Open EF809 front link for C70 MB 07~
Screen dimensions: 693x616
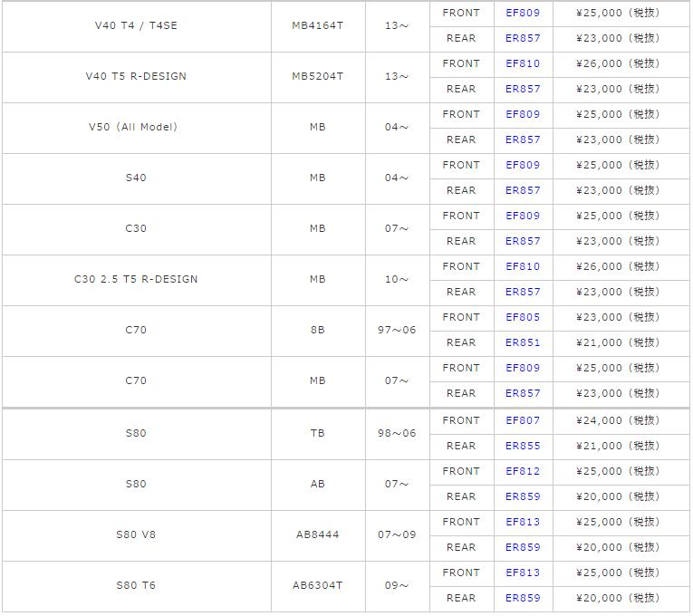pos(523,368)
